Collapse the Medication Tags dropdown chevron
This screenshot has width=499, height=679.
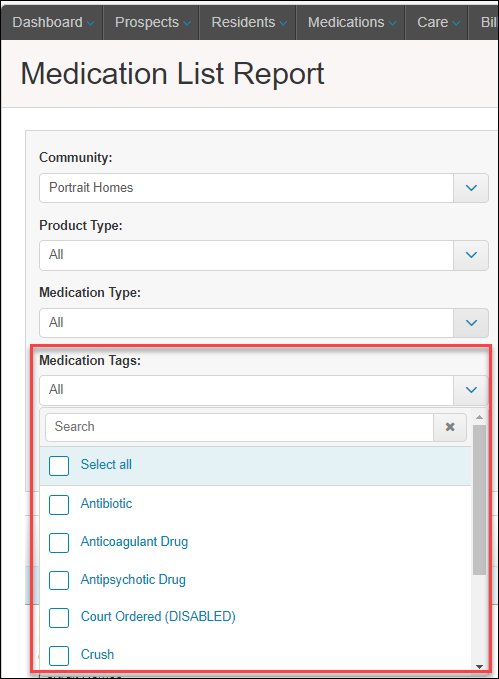tap(471, 390)
